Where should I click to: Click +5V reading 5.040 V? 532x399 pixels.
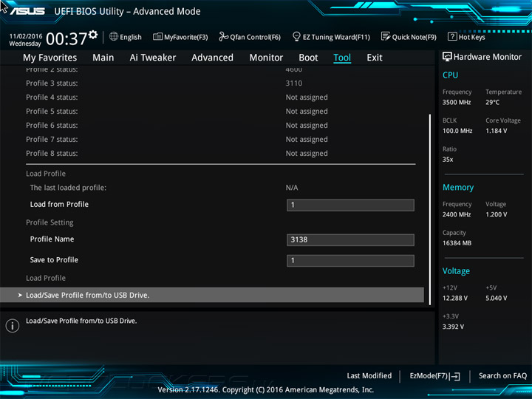point(497,299)
